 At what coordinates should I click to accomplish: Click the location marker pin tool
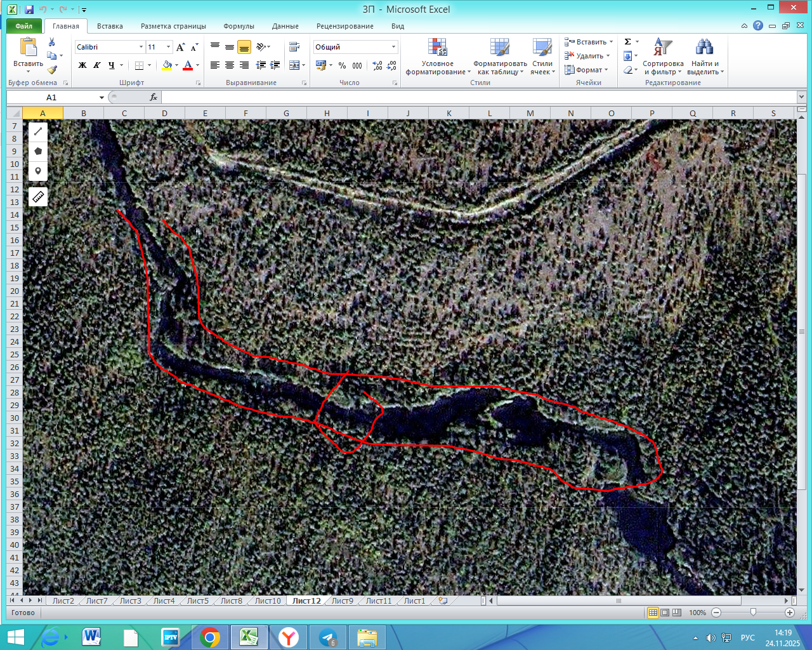(x=38, y=171)
